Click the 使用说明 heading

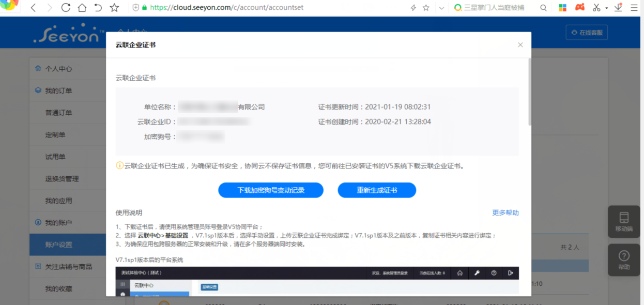(129, 213)
